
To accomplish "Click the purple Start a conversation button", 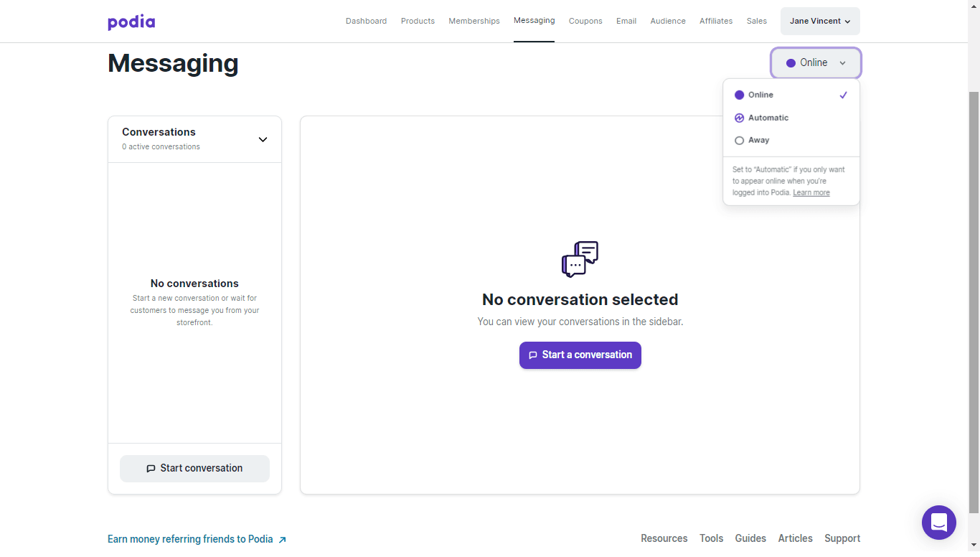I will pos(580,355).
